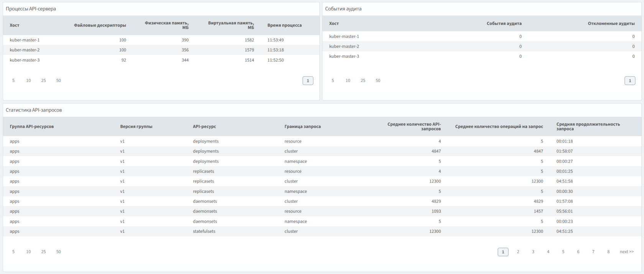Sort by 'Время процесса' column header
The image size is (644, 274).
[x=284, y=25]
